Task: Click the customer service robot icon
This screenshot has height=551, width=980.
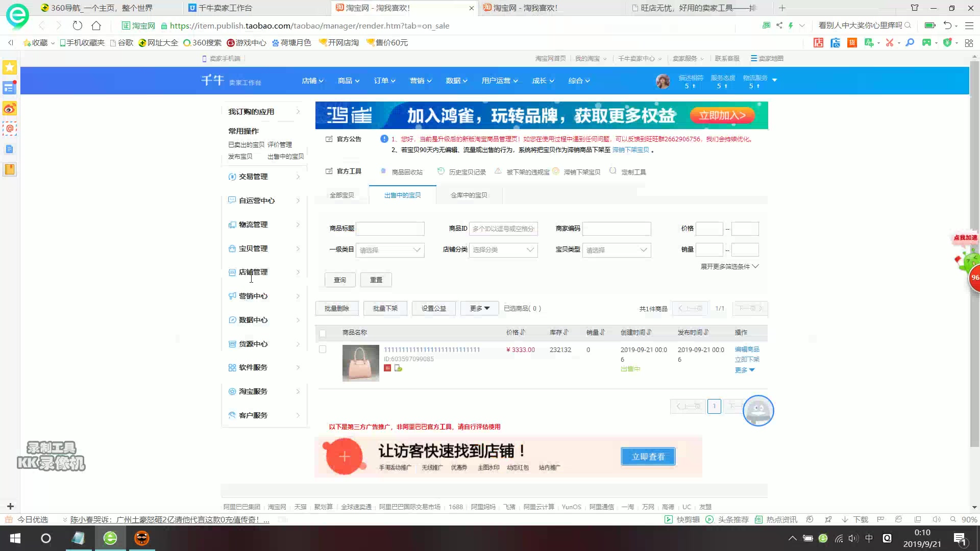Action: [x=758, y=410]
